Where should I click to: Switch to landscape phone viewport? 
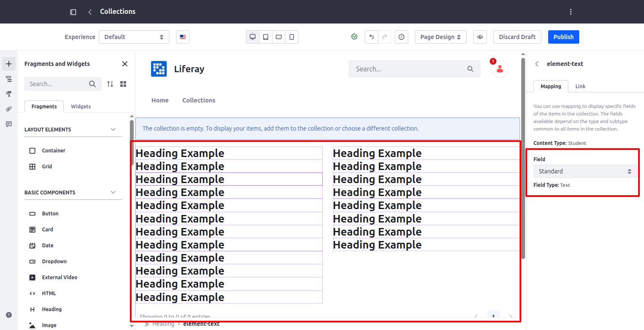(x=279, y=37)
